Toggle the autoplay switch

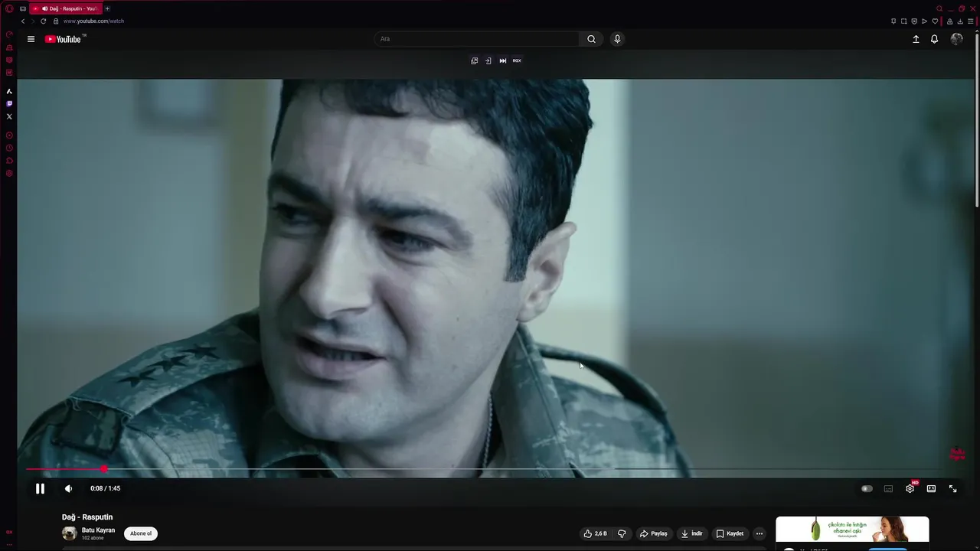pos(867,488)
